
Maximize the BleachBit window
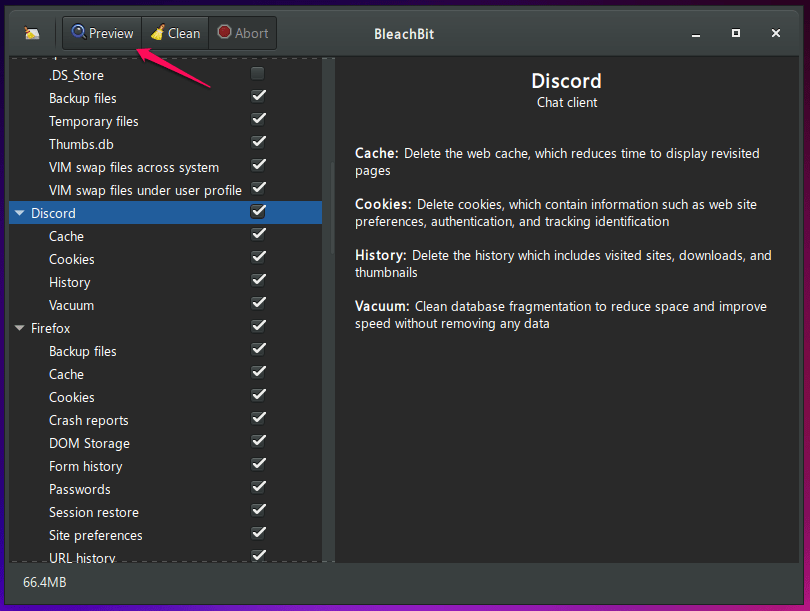pyautogui.click(x=736, y=33)
